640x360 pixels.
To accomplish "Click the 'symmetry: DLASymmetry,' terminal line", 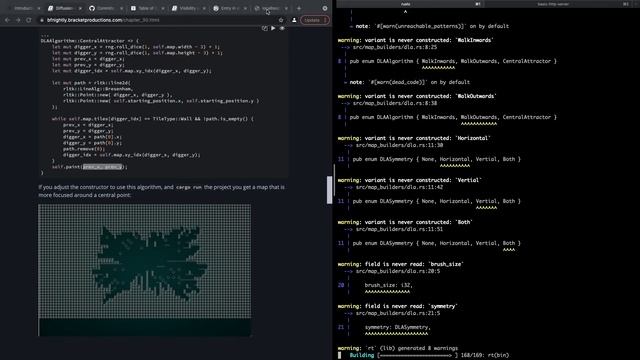I will [398, 327].
